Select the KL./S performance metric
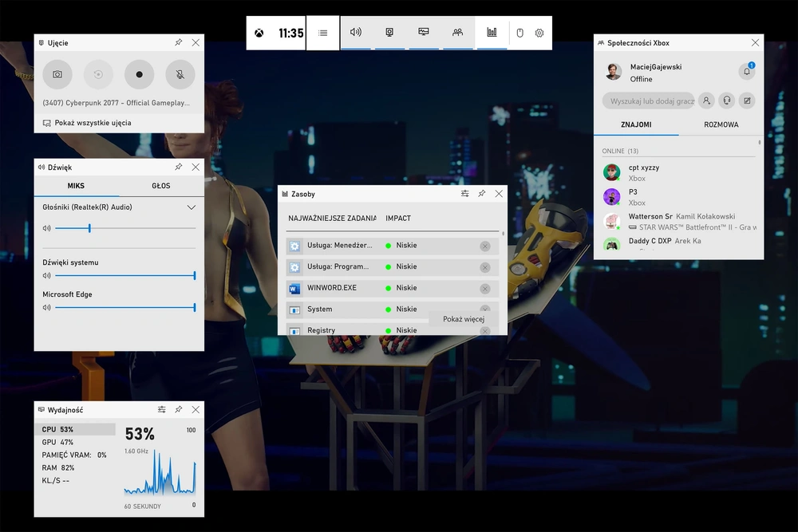This screenshot has height=532, width=798. click(x=75, y=480)
